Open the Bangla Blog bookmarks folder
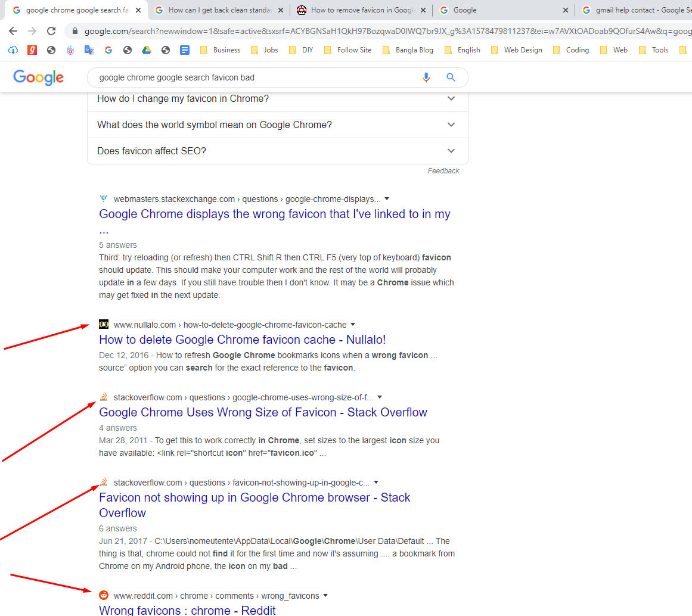 tap(408, 50)
